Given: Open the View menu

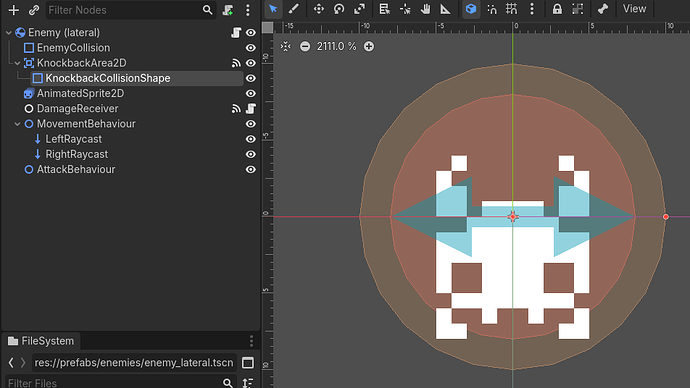Looking at the screenshot, I should pos(634,9).
